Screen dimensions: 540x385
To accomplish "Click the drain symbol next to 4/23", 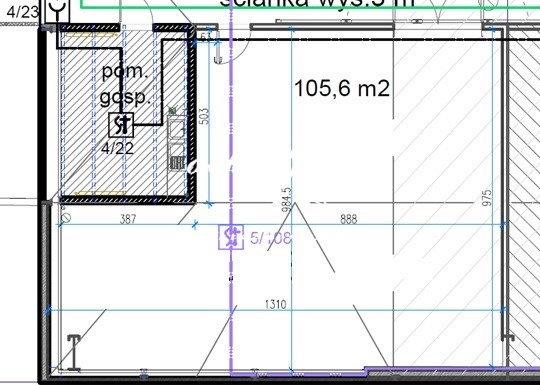I will tap(57, 11).
